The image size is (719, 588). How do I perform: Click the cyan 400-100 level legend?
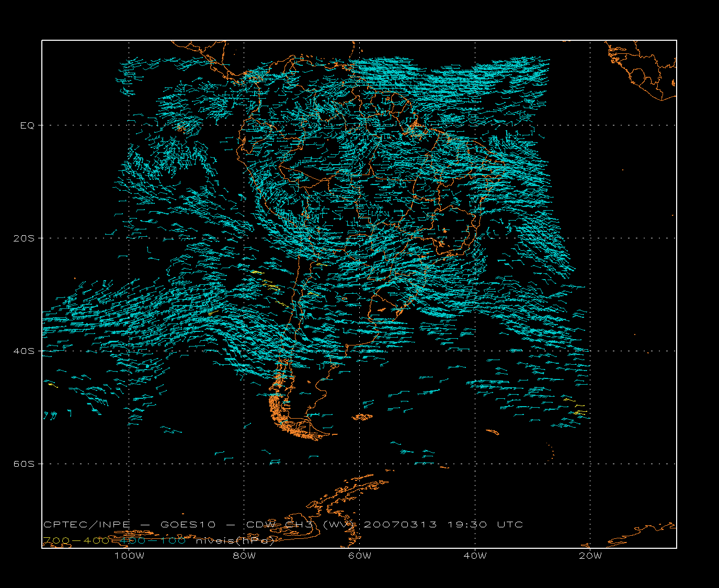pos(153,541)
